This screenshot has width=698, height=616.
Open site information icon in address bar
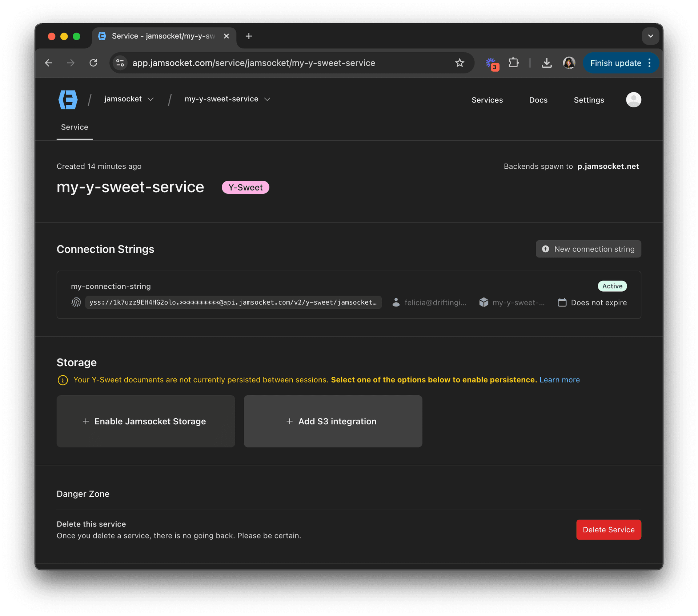(x=120, y=63)
